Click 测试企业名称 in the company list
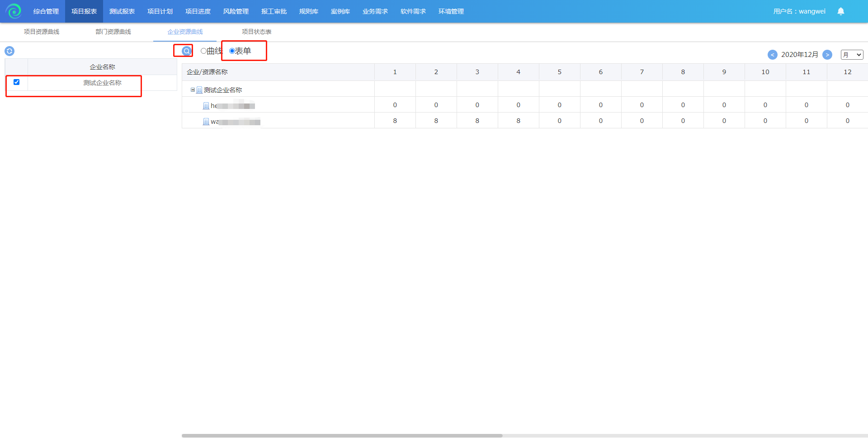Screen dimensions: 868x438 pyautogui.click(x=102, y=83)
